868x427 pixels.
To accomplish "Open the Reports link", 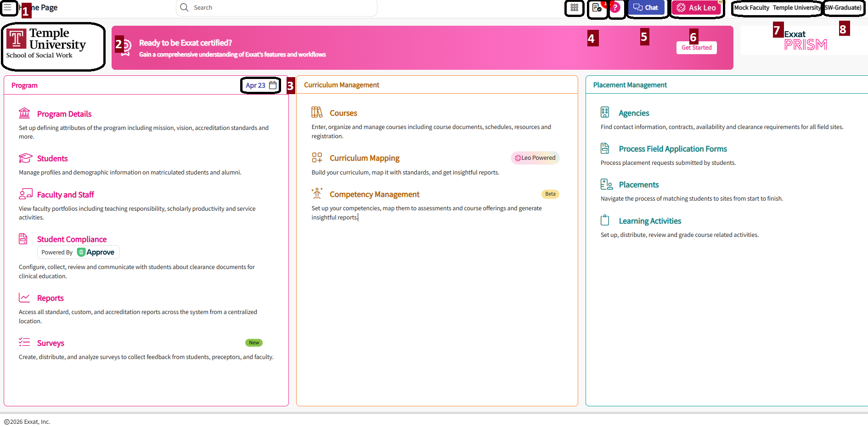I will [51, 298].
